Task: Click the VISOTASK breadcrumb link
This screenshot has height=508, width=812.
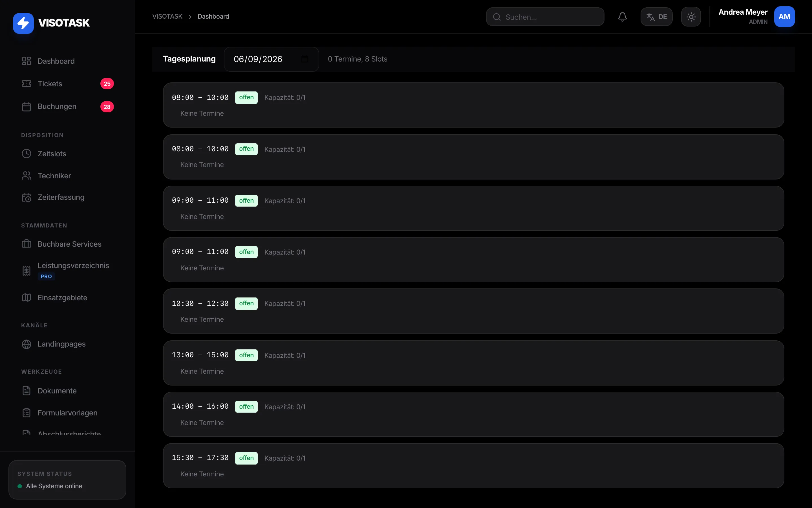Action: (167, 16)
